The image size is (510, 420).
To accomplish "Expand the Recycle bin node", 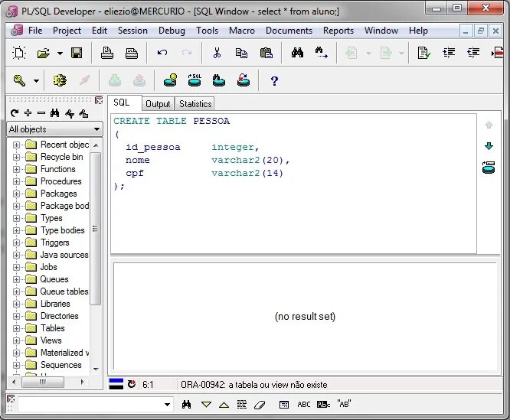I will [16, 158].
